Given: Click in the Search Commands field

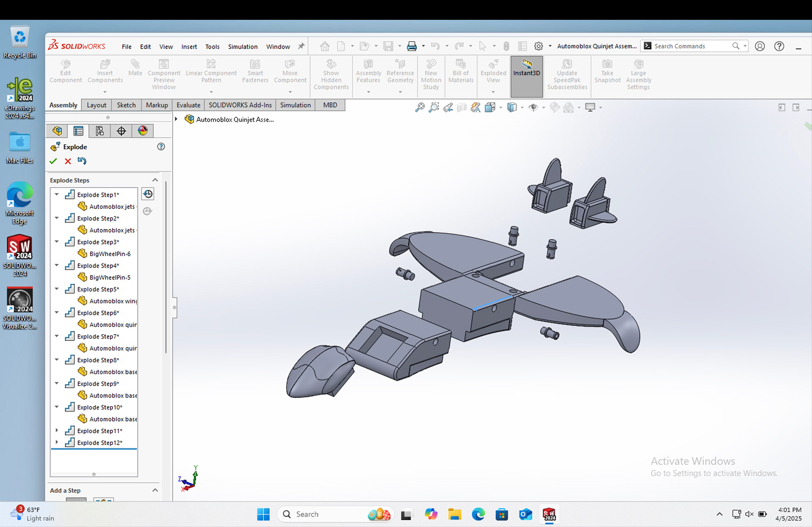Looking at the screenshot, I should 689,46.
